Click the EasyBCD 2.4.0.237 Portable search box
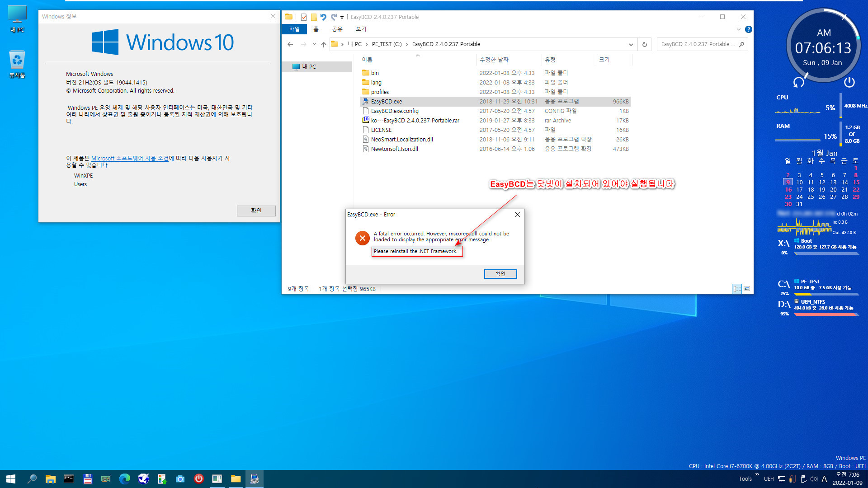The height and width of the screenshot is (488, 868). (702, 44)
